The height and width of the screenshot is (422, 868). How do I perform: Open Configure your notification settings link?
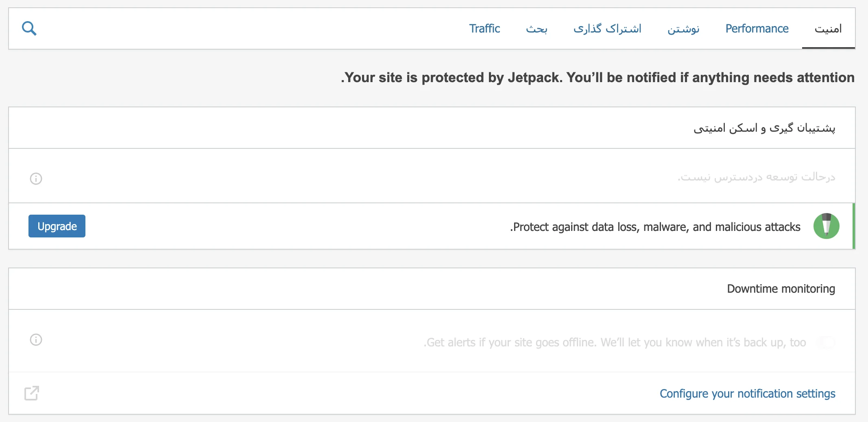[x=747, y=393]
